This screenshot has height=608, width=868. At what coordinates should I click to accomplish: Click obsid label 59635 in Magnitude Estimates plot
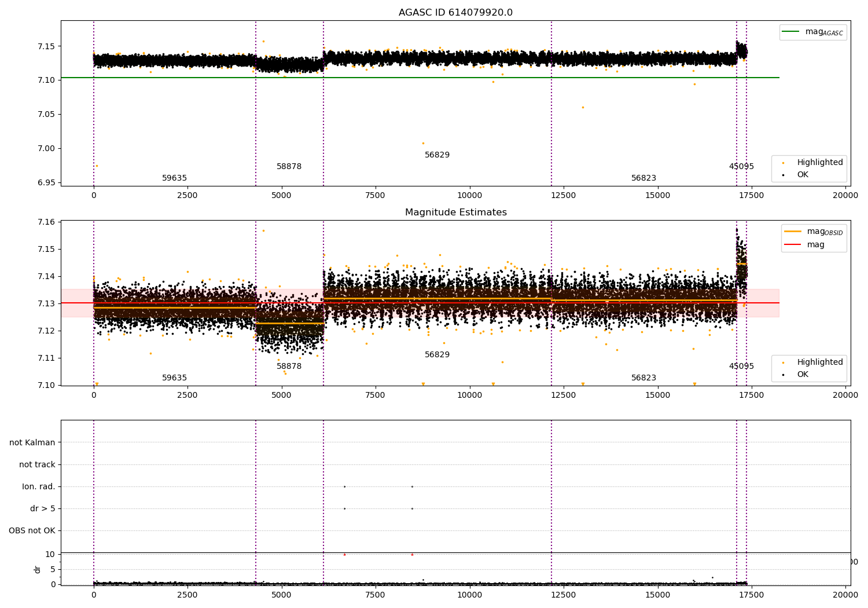tap(174, 378)
